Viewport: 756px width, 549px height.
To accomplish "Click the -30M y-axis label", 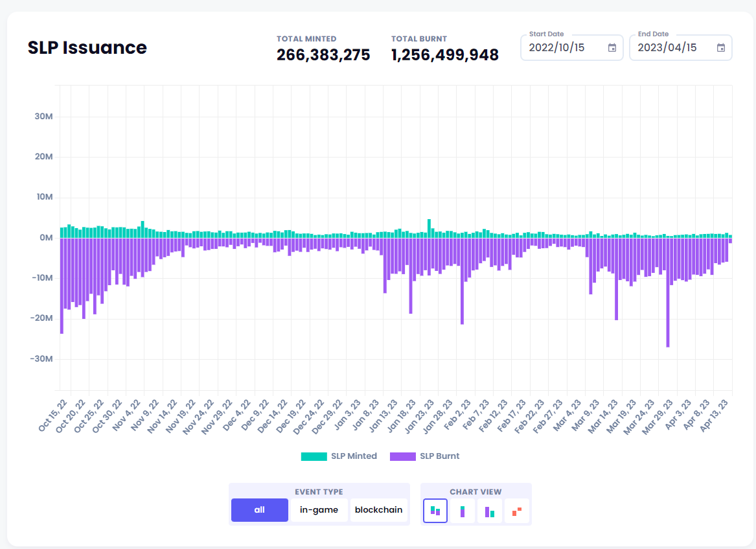I will click(x=41, y=359).
